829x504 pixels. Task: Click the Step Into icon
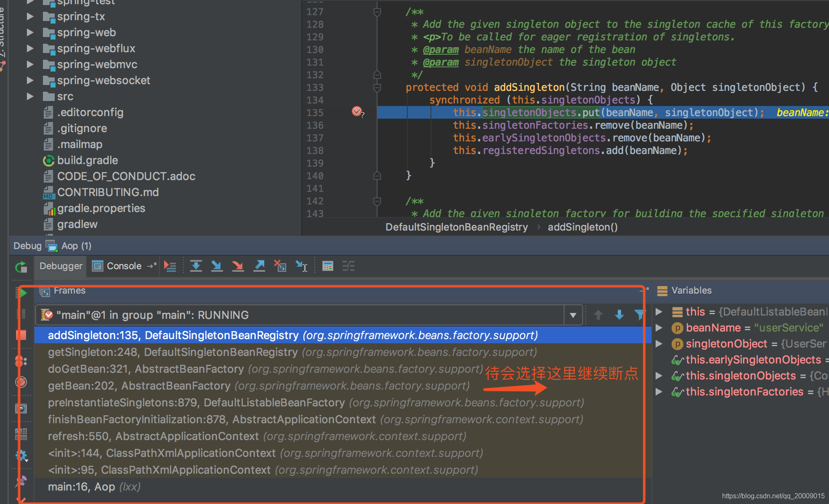[x=217, y=266]
